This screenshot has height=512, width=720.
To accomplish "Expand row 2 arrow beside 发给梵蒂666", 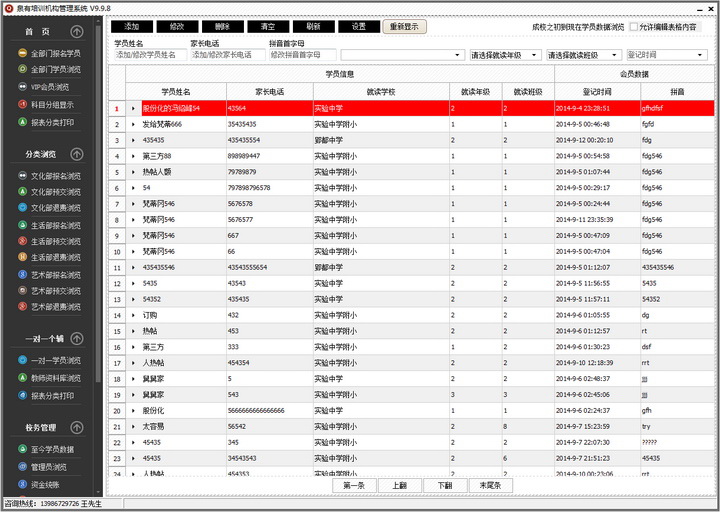I will click(134, 124).
